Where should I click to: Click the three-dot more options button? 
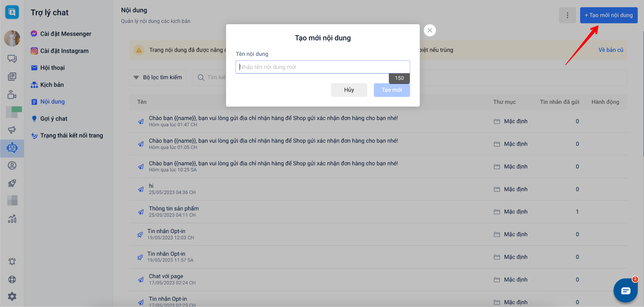click(567, 15)
